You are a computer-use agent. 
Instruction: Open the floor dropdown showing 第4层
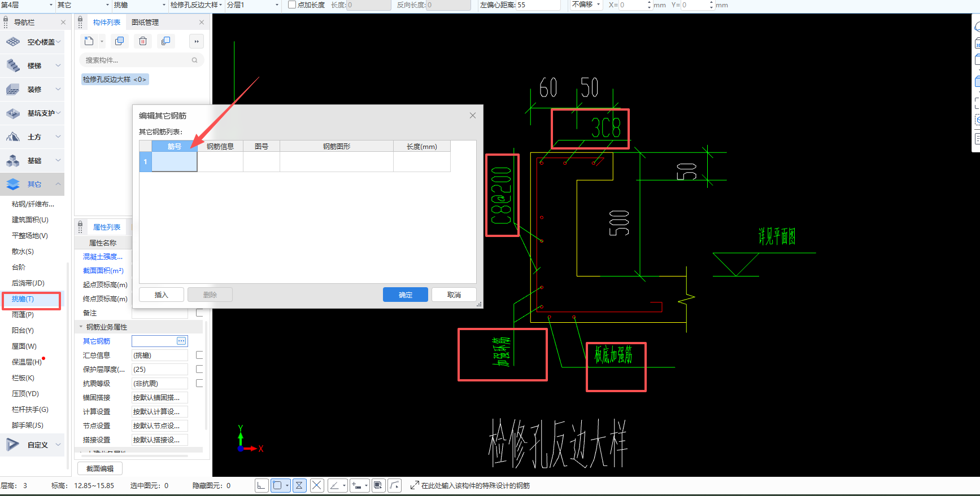(x=27, y=5)
